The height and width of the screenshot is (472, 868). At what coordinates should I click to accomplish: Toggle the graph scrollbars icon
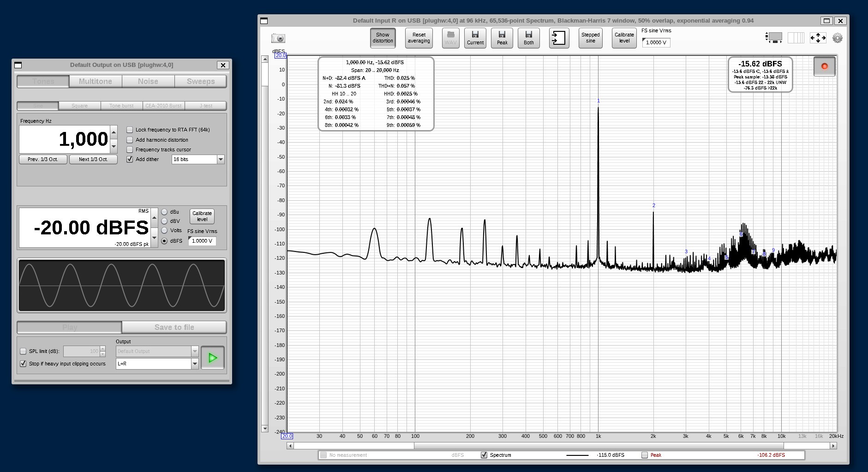(774, 38)
